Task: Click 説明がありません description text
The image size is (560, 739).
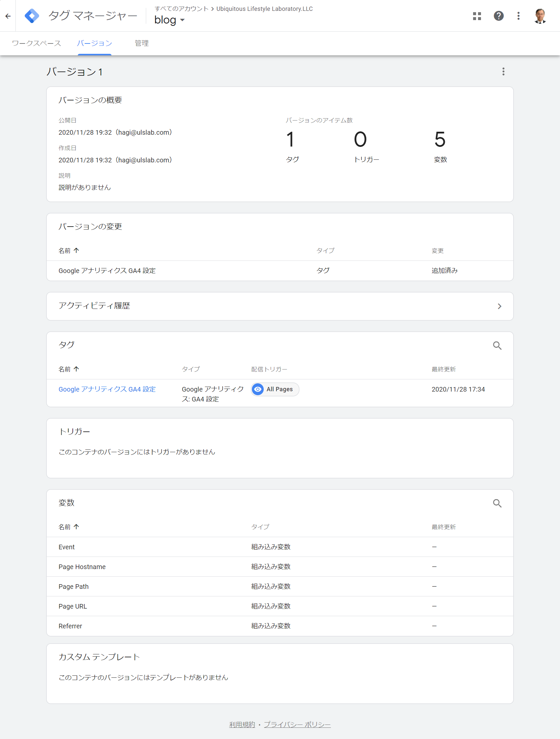Action: [85, 187]
